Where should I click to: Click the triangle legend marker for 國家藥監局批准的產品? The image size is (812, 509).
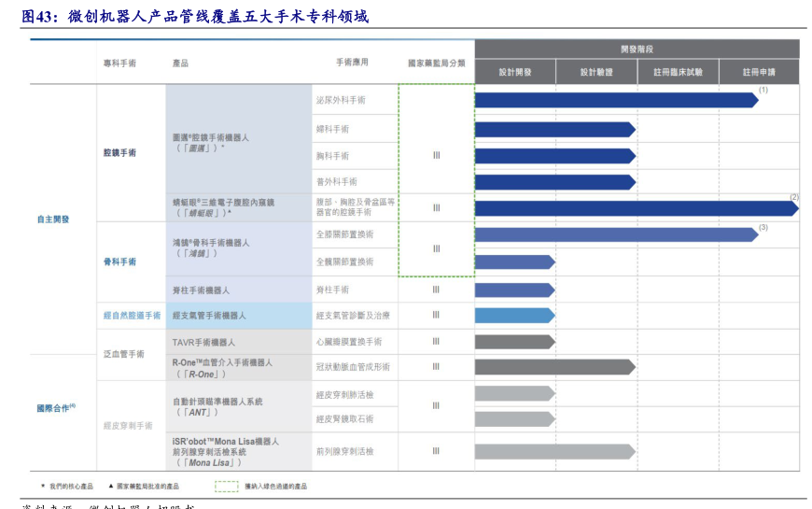[x=111, y=486]
